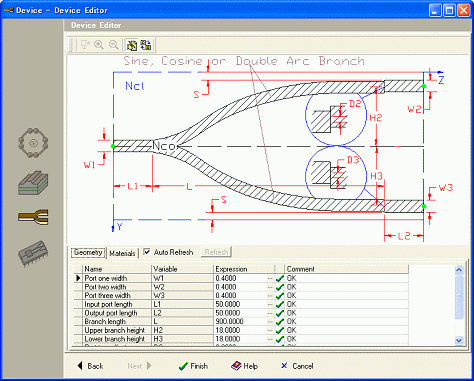
Task: Click the second colored layout toolbar icon
Action: (145, 45)
